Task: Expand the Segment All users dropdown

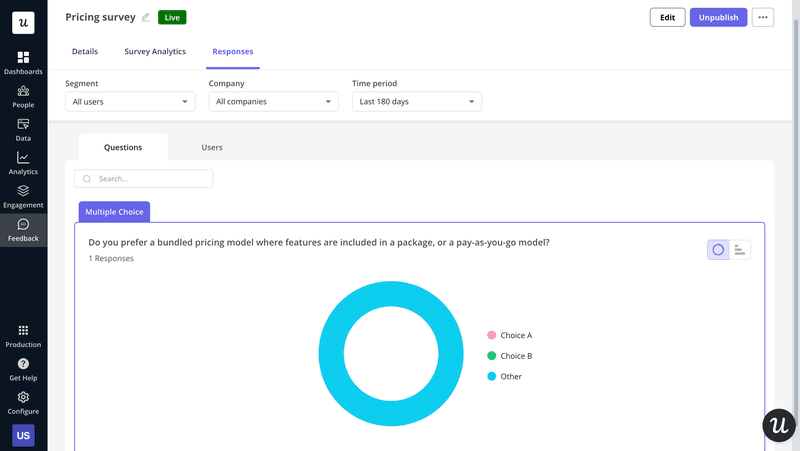Action: coord(130,102)
